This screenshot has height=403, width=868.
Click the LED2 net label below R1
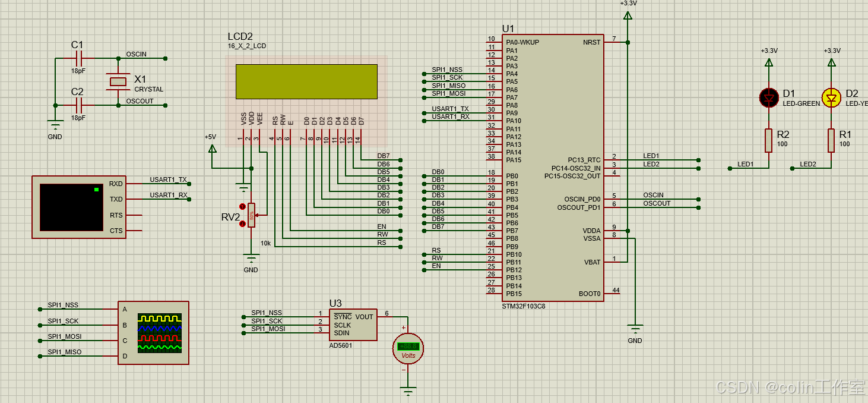pyautogui.click(x=808, y=164)
